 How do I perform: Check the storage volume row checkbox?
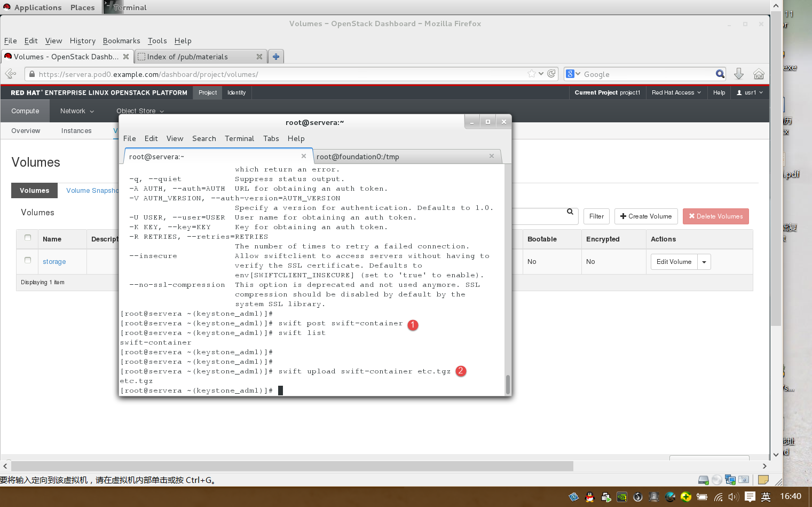28,260
